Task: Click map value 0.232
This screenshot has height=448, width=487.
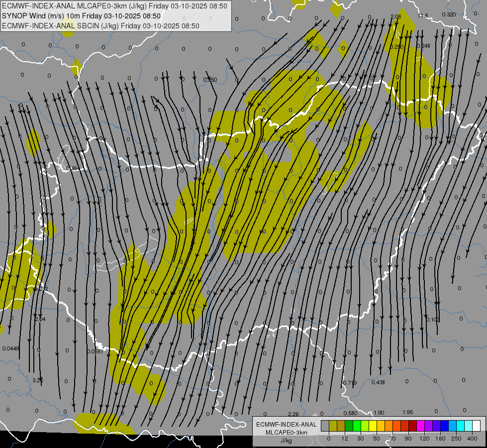Action: pos(41,289)
